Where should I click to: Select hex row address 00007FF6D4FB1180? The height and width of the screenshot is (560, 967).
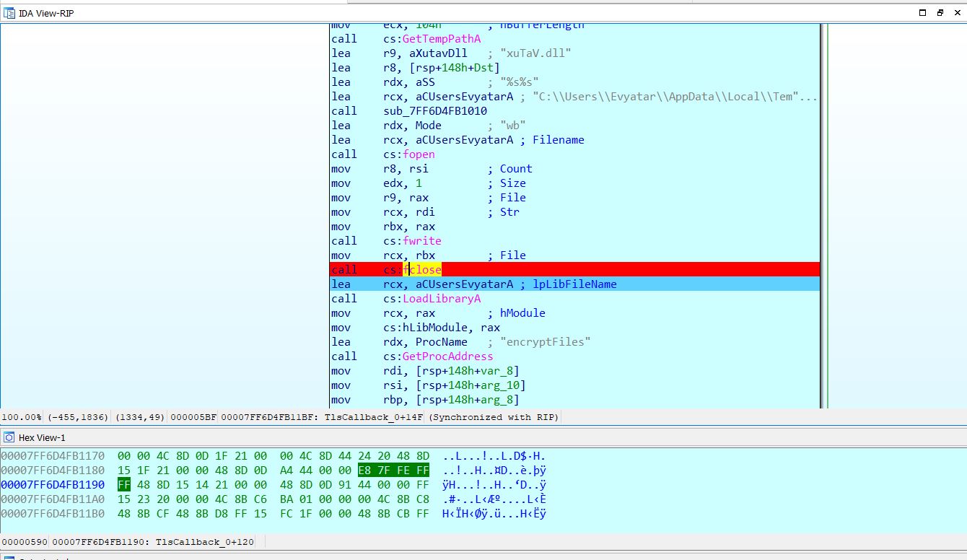coord(53,471)
